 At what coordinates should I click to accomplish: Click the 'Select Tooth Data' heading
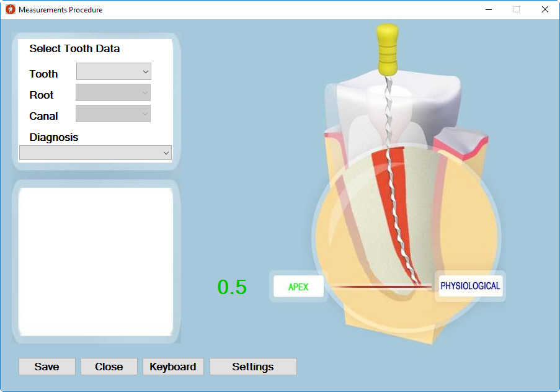coord(74,48)
